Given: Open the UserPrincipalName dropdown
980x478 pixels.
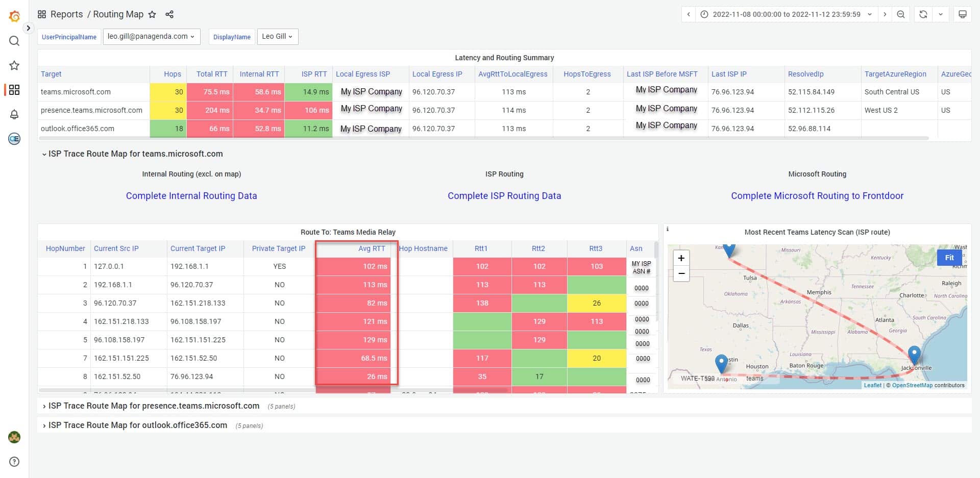Looking at the screenshot, I should click(151, 37).
